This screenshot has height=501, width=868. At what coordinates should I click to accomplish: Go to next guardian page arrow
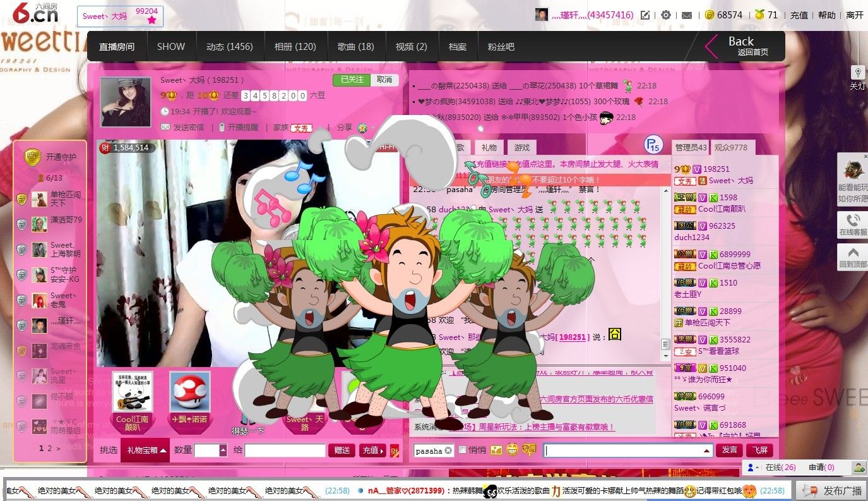(59, 449)
